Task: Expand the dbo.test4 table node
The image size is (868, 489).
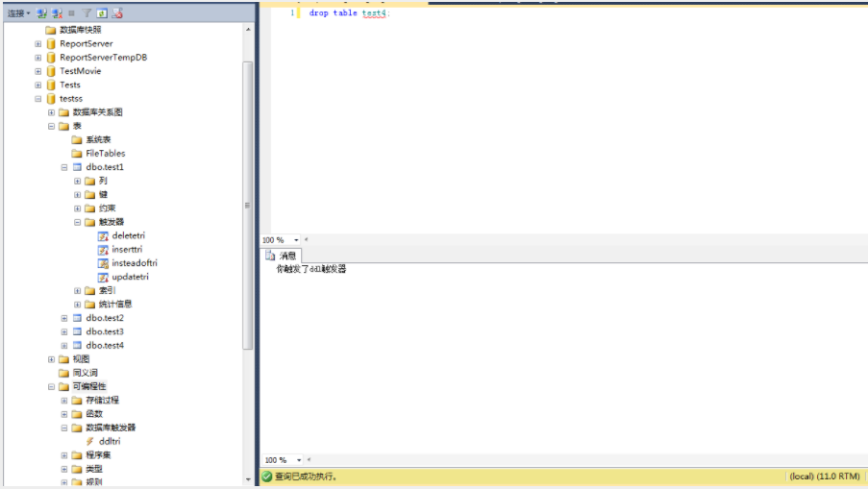Action: click(63, 345)
